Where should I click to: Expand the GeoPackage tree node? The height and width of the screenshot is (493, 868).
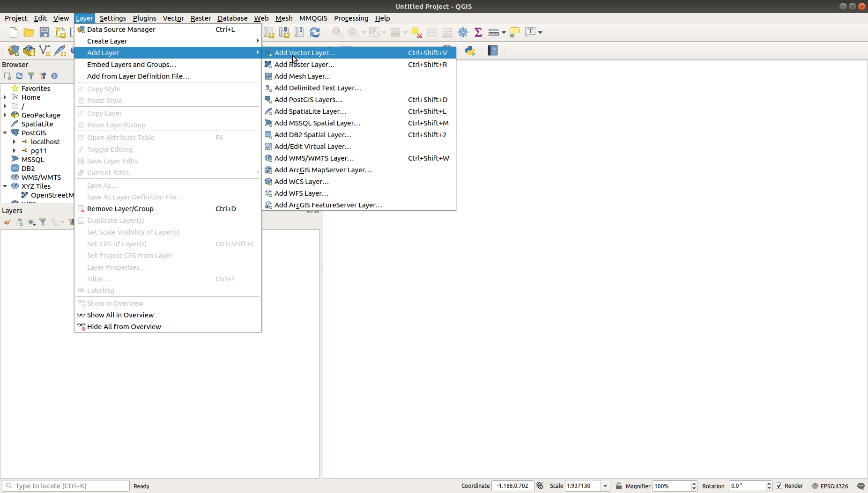tap(5, 115)
